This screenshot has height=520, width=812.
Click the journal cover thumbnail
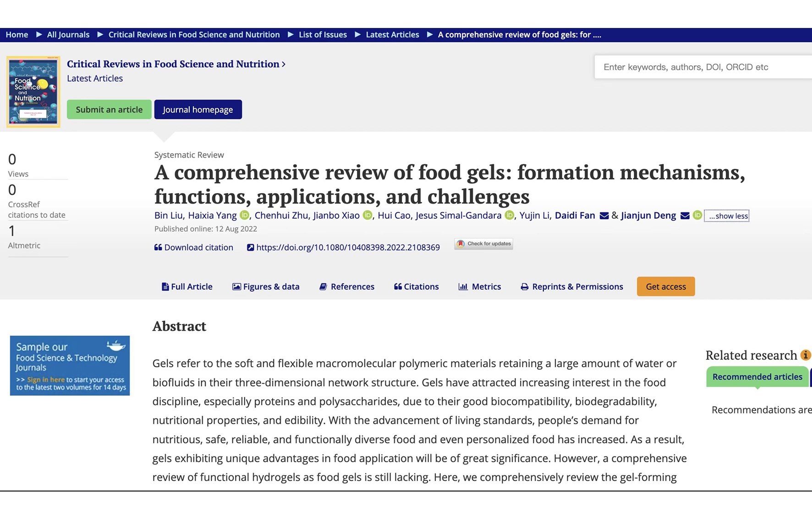[33, 92]
